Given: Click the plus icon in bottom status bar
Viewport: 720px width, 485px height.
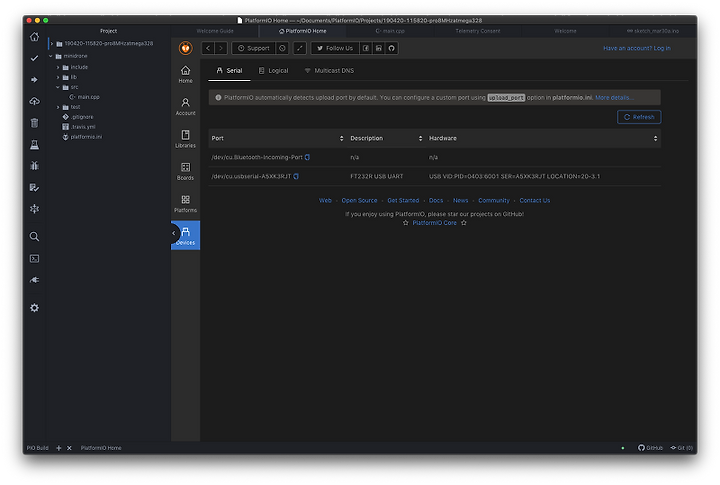Looking at the screenshot, I should (59, 448).
